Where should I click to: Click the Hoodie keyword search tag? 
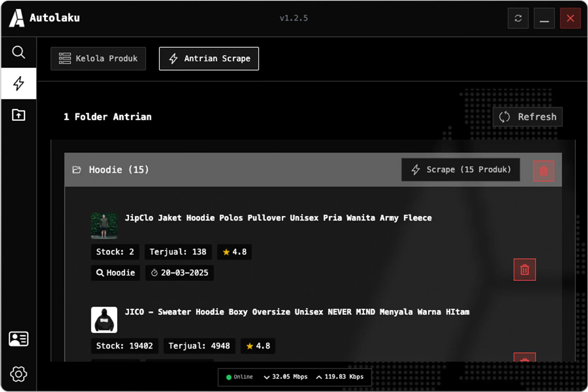(x=115, y=273)
